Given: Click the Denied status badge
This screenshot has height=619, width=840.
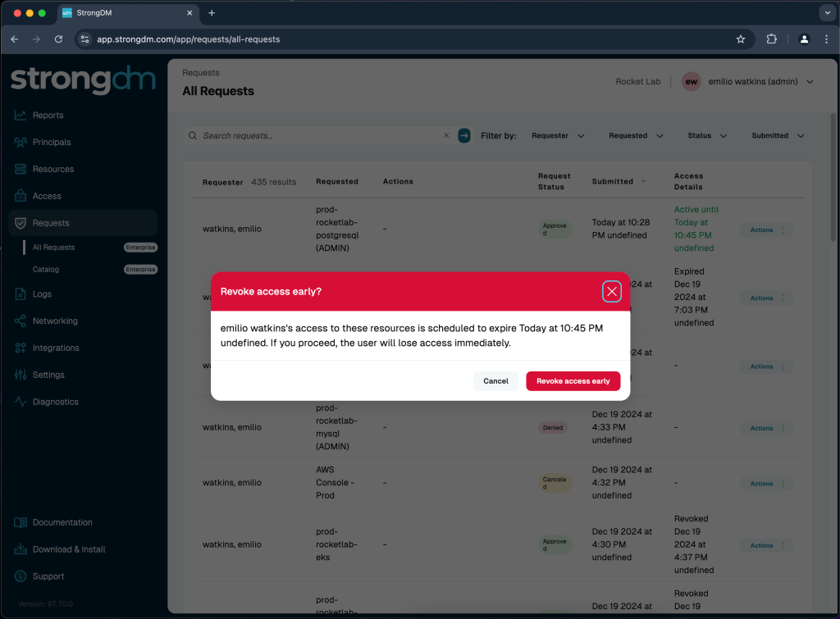Looking at the screenshot, I should coord(553,427).
